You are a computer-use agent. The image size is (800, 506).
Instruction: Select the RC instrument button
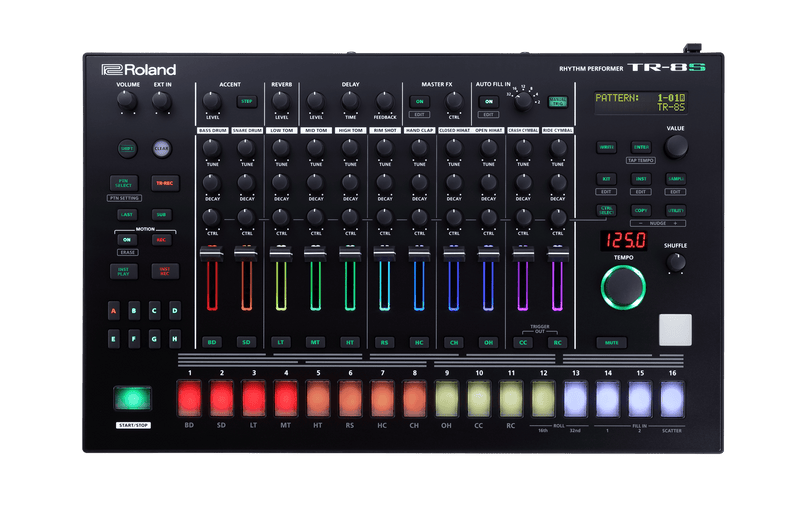(x=558, y=342)
